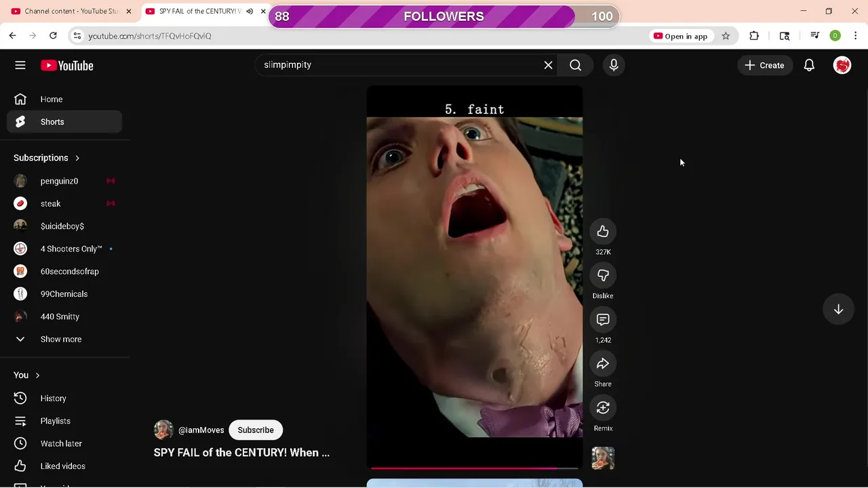The height and width of the screenshot is (488, 868).
Task: Start voice search with microphone
Action: [x=614, y=65]
